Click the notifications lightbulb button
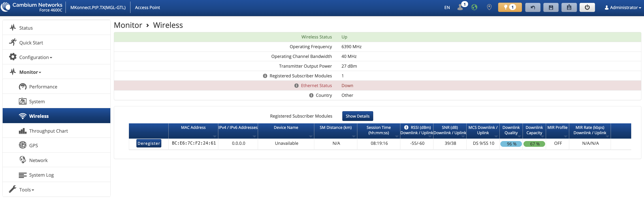The image size is (644, 214). 510,7
